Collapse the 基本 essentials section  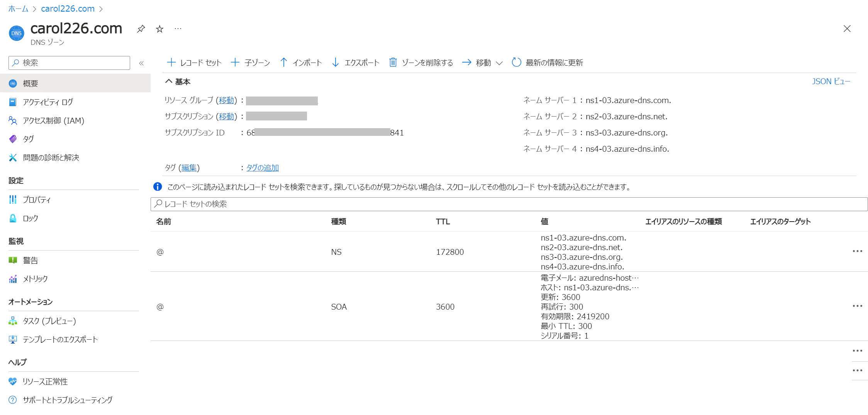click(178, 81)
